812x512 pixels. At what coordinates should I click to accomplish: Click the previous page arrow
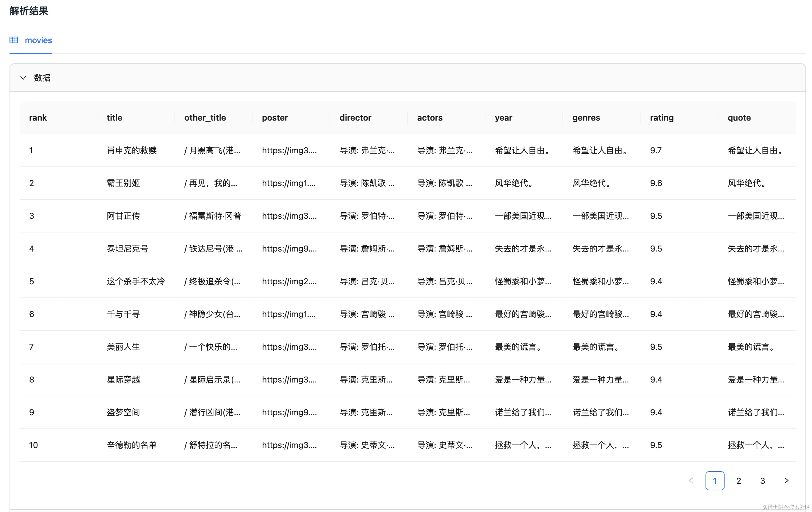click(691, 481)
